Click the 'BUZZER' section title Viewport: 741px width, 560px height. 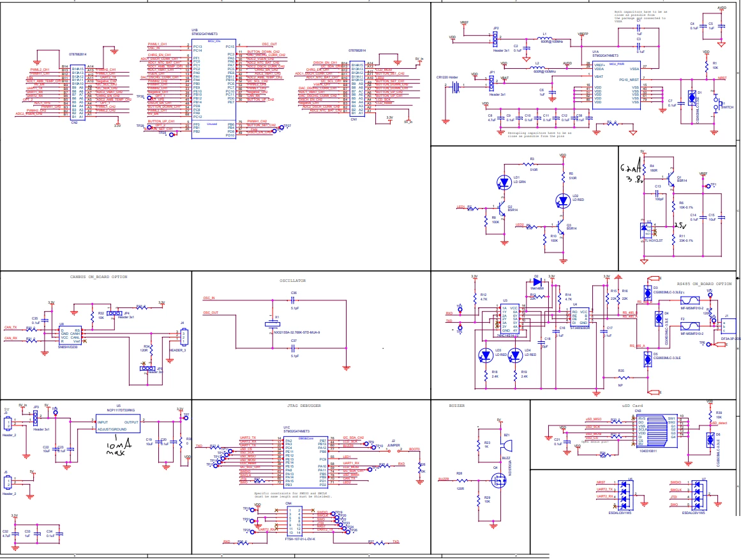pos(456,406)
